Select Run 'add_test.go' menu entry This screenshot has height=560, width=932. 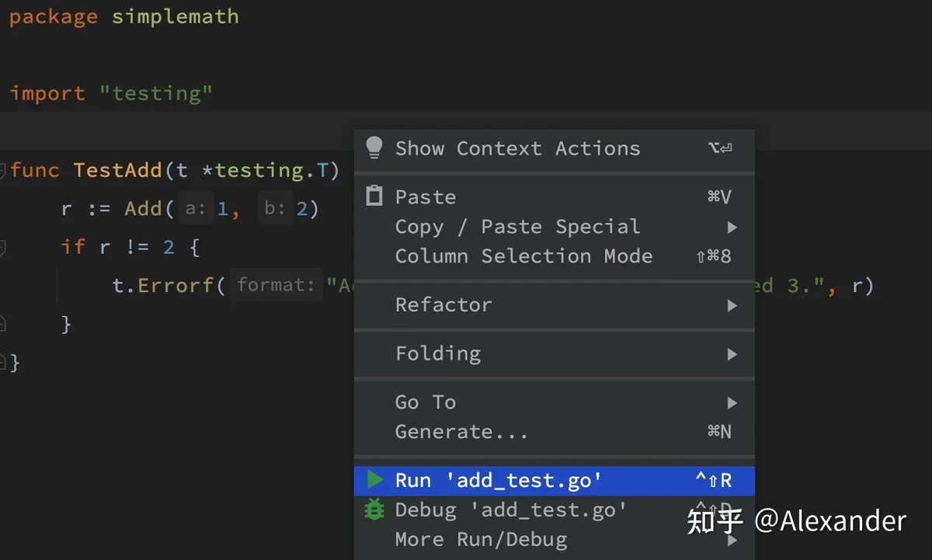click(554, 481)
